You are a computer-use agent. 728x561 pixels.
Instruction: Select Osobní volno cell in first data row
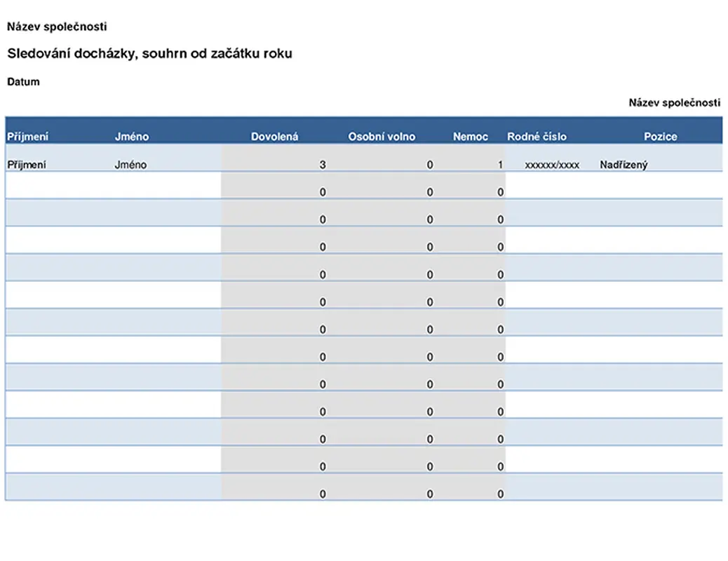point(429,165)
